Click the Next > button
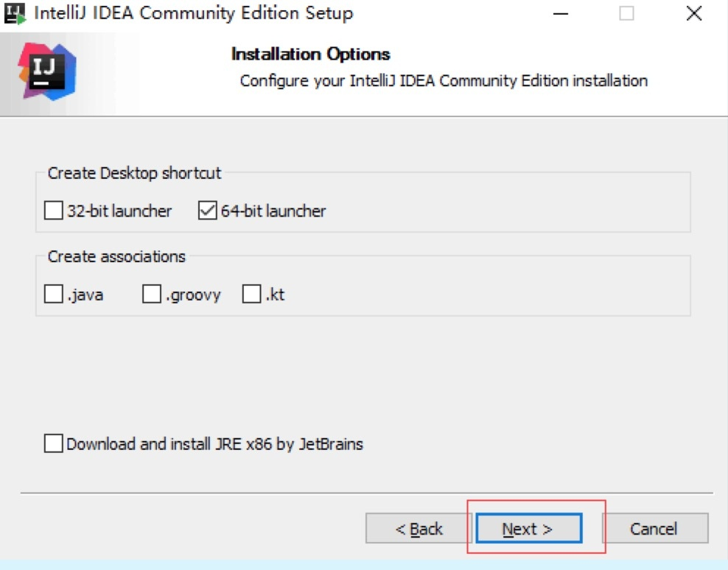This screenshot has width=728, height=570. point(529,528)
